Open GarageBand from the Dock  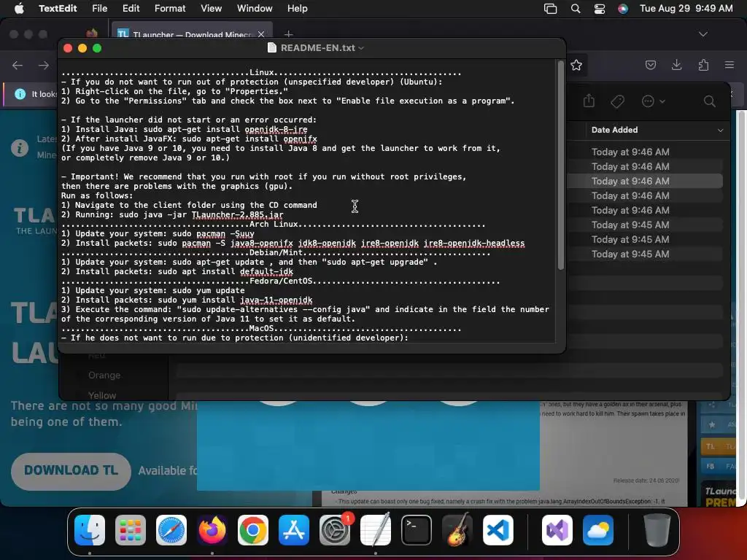coord(457,530)
